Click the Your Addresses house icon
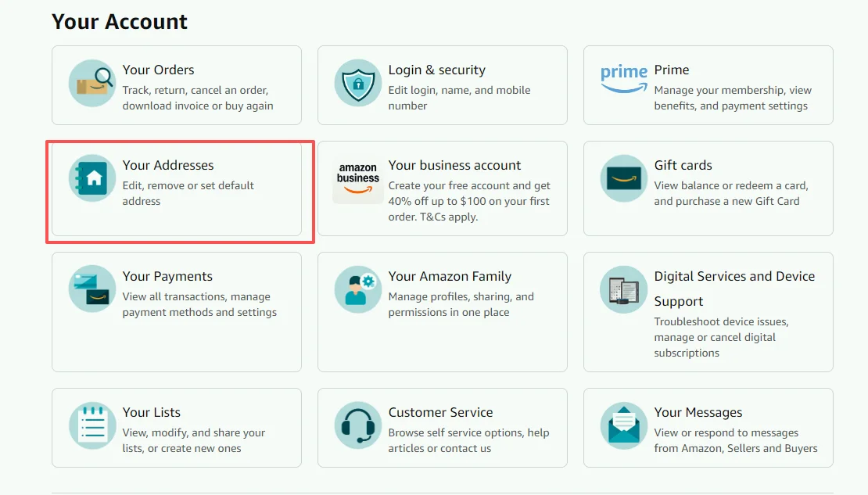The width and height of the screenshot is (868, 495). pyautogui.click(x=92, y=178)
